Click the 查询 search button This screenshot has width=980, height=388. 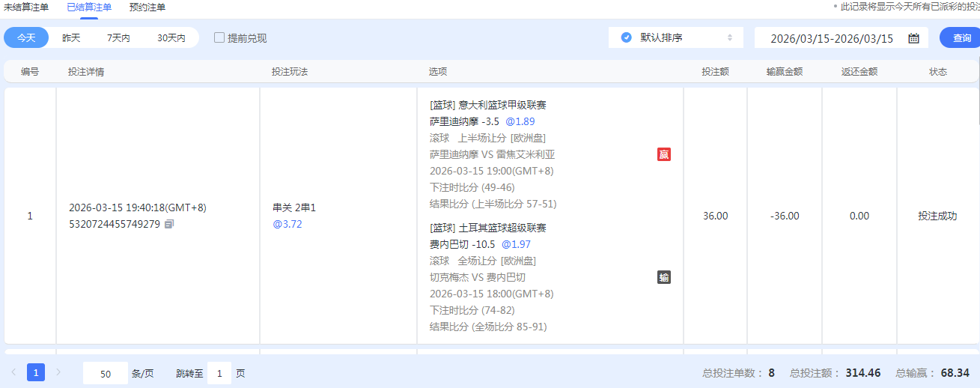(961, 37)
